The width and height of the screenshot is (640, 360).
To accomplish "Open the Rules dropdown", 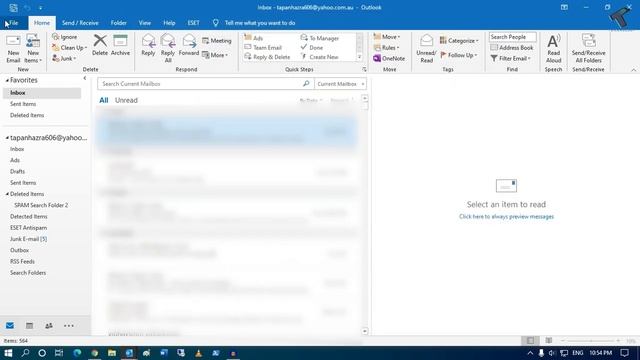I will point(386,48).
